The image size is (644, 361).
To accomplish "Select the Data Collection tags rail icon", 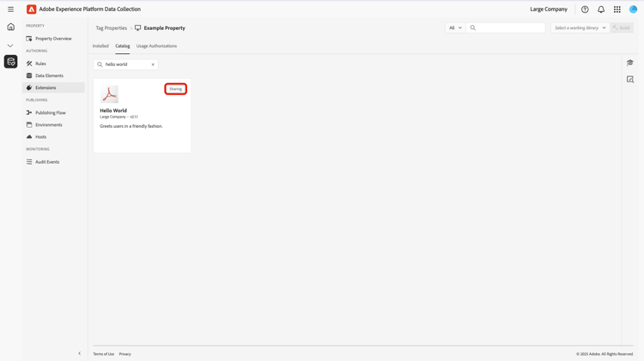I will (x=10, y=62).
